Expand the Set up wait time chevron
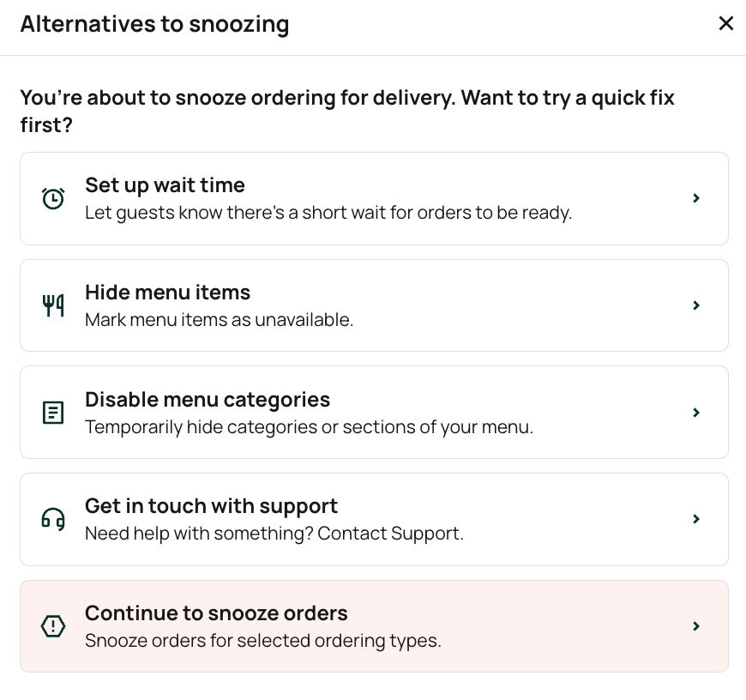This screenshot has height=700, width=746. tap(696, 198)
